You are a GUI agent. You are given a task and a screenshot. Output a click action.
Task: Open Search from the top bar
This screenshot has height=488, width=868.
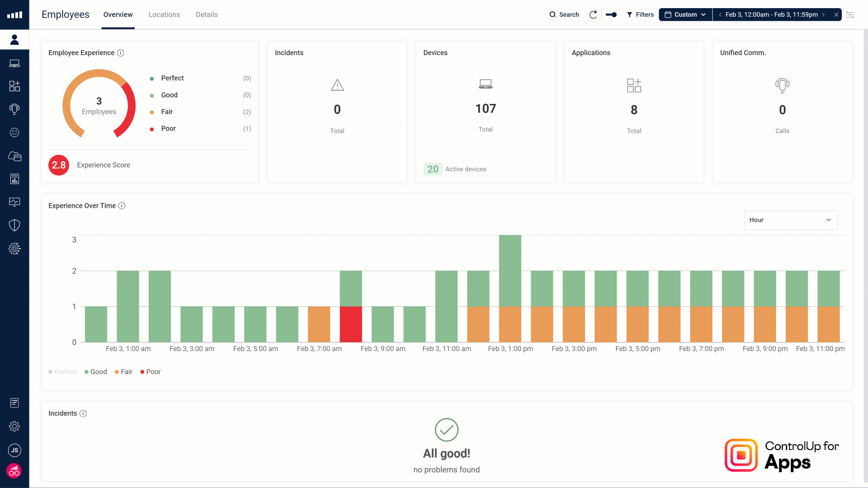564,14
